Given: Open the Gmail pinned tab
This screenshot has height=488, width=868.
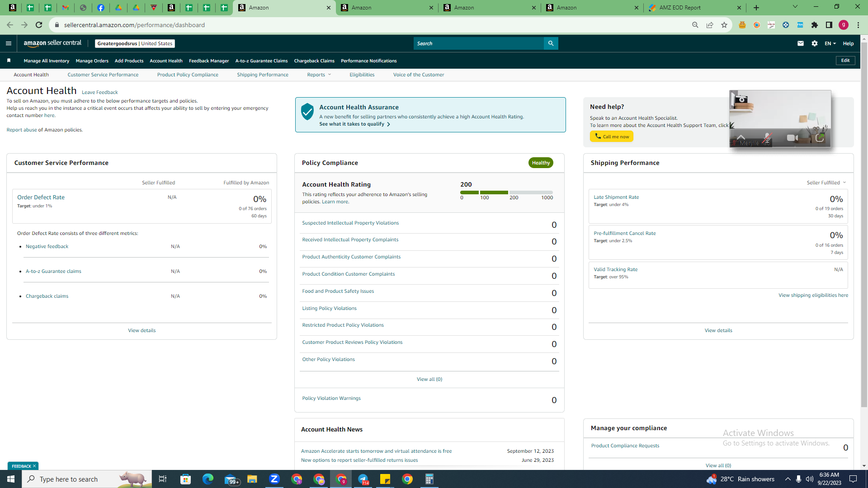Looking at the screenshot, I should click(66, 8).
